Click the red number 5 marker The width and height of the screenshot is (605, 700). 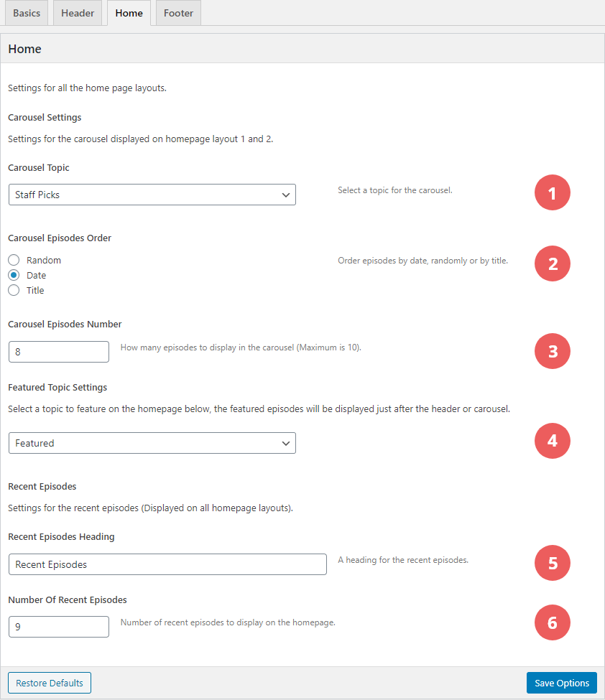(552, 563)
